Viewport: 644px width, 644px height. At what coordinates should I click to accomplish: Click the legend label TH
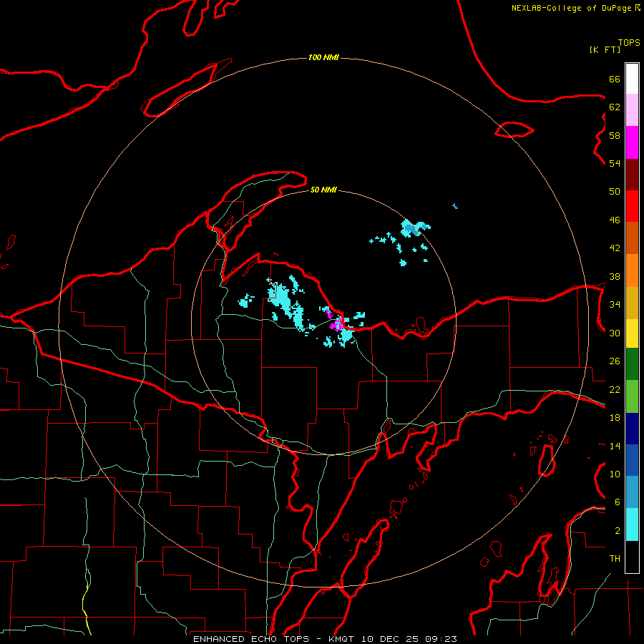(615, 559)
